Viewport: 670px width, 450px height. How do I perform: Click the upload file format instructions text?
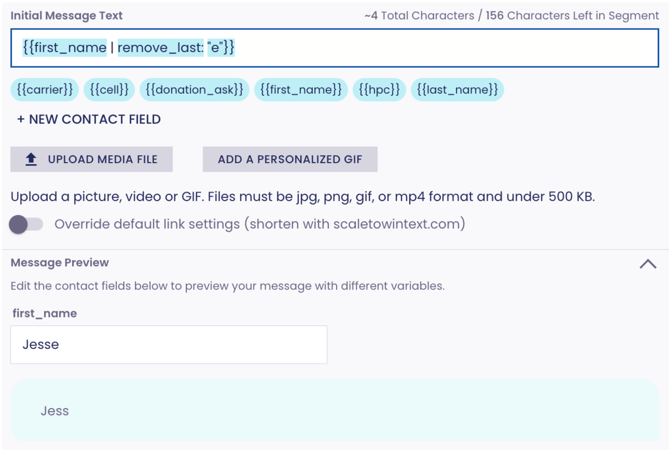(x=302, y=196)
